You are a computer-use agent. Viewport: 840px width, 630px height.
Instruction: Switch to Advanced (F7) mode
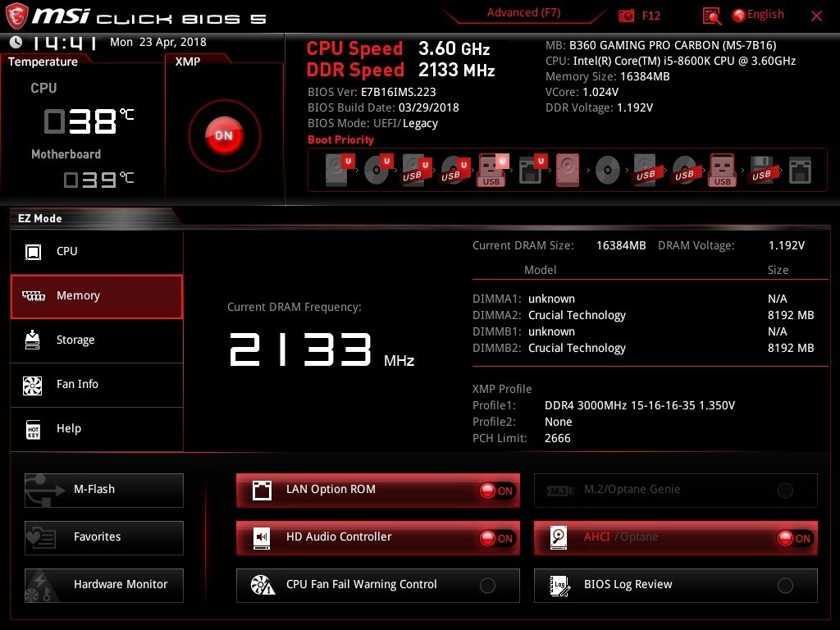[523, 13]
